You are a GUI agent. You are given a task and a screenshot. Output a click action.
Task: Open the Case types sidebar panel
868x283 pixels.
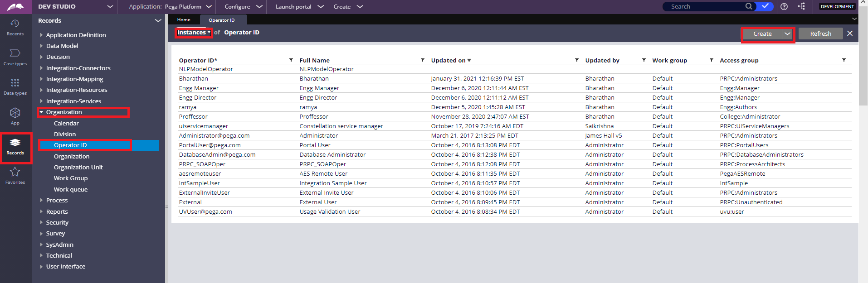pos(15,57)
